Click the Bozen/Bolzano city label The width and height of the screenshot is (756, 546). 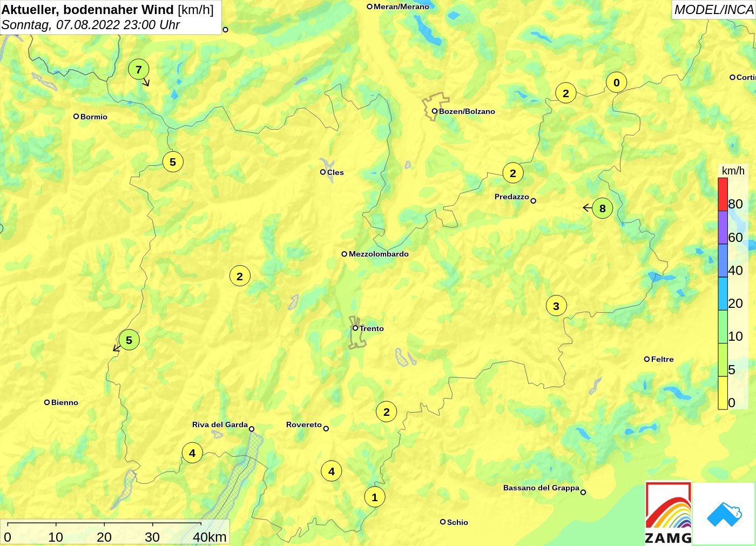coord(467,111)
